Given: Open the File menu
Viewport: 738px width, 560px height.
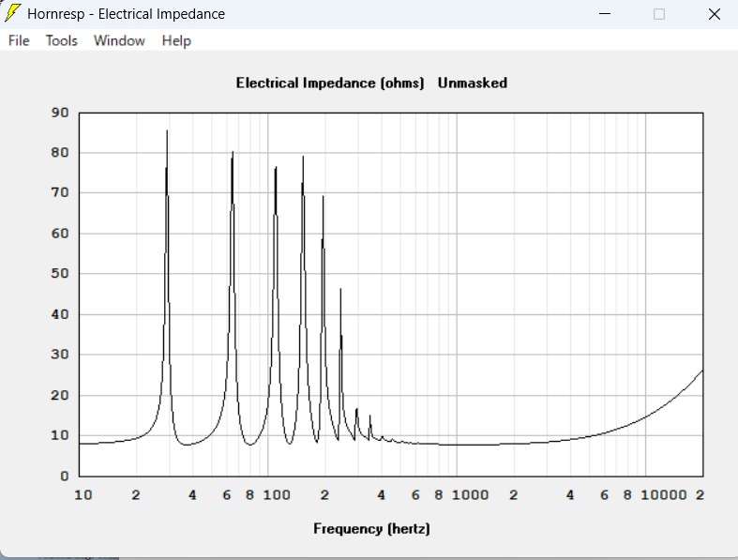Looking at the screenshot, I should (x=19, y=40).
